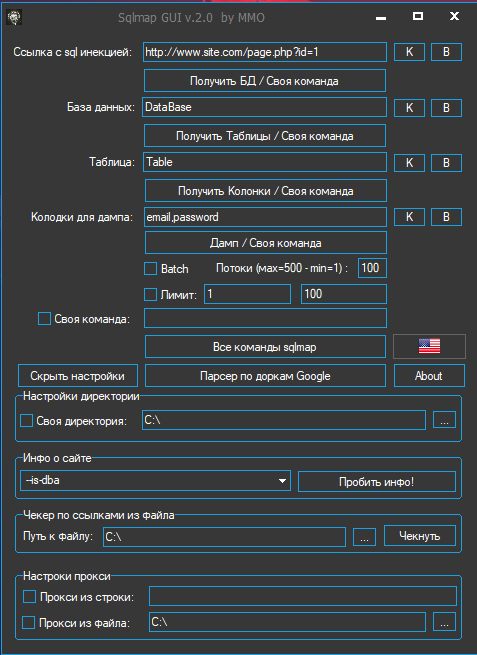
Task: Click the DataBase input field
Action: pos(264,107)
